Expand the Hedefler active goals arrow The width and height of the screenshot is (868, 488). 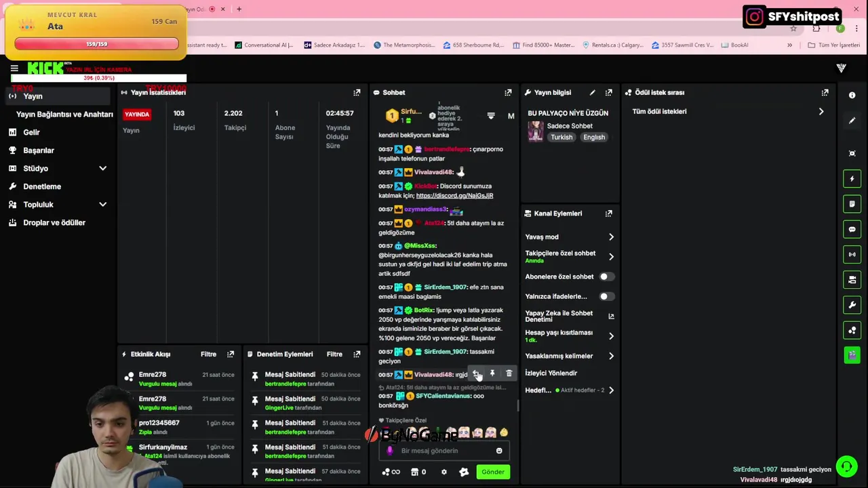coord(611,390)
